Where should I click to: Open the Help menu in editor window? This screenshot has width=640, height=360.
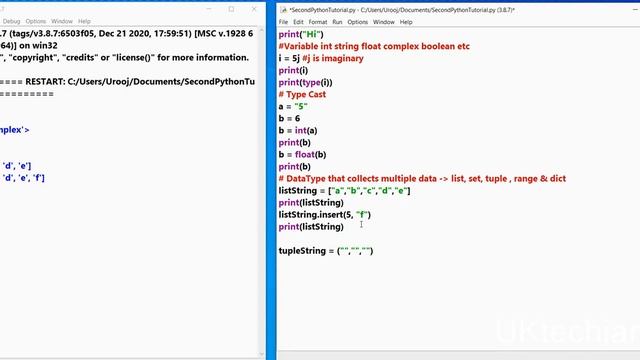[x=406, y=22]
